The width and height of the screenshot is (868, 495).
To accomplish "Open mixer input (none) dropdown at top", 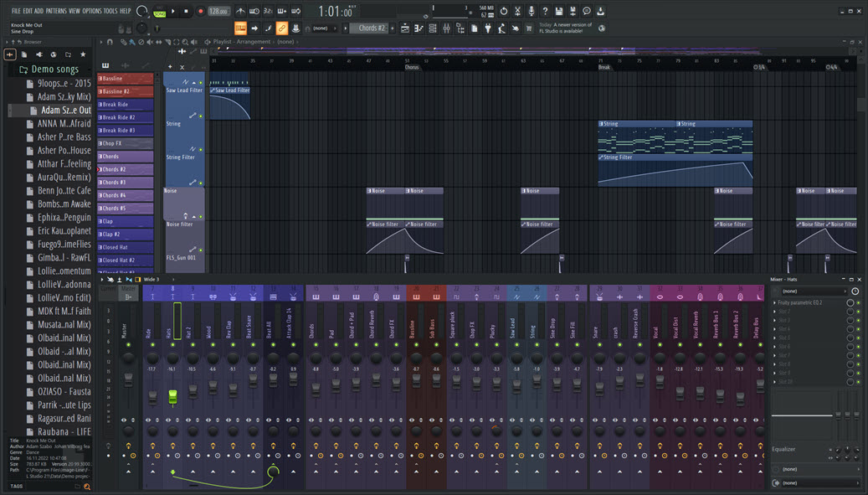I will point(814,291).
